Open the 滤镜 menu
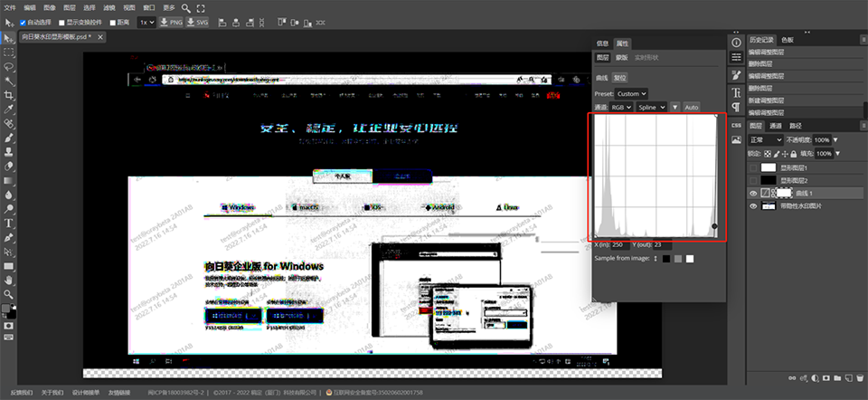Viewport: 868px width, 400px height. (108, 7)
